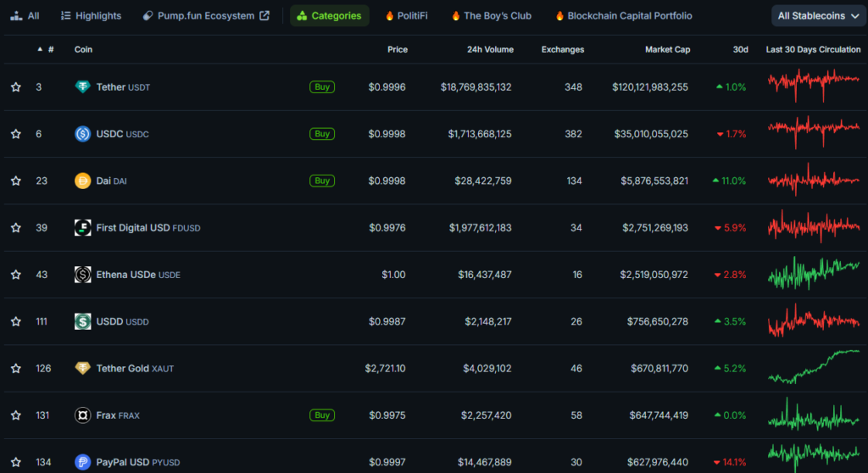Click USDD's 3.5% 30d change

pos(730,321)
